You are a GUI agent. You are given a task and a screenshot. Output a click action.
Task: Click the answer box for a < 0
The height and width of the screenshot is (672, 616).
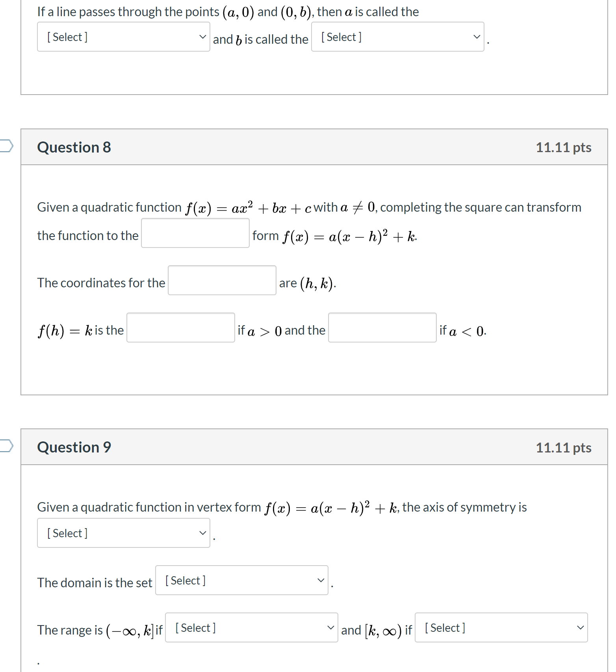pyautogui.click(x=382, y=328)
